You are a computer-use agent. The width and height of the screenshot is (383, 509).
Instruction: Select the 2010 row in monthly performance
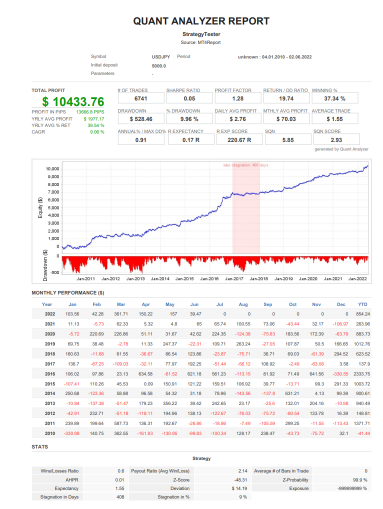(x=201, y=433)
